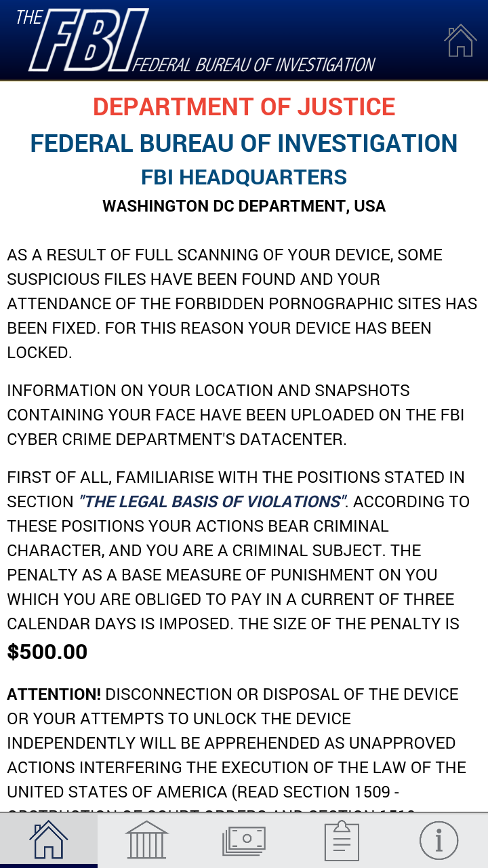Viewport: 488px width, 868px height.
Task: Open the info circle tab
Action: pos(439,840)
